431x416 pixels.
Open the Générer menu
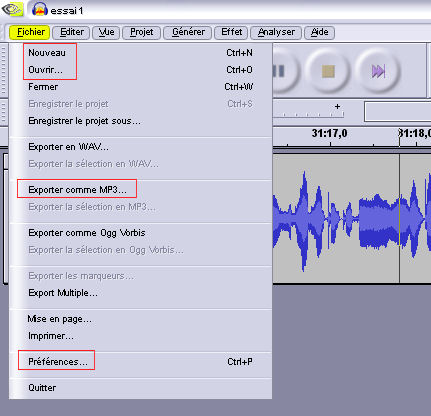click(188, 32)
